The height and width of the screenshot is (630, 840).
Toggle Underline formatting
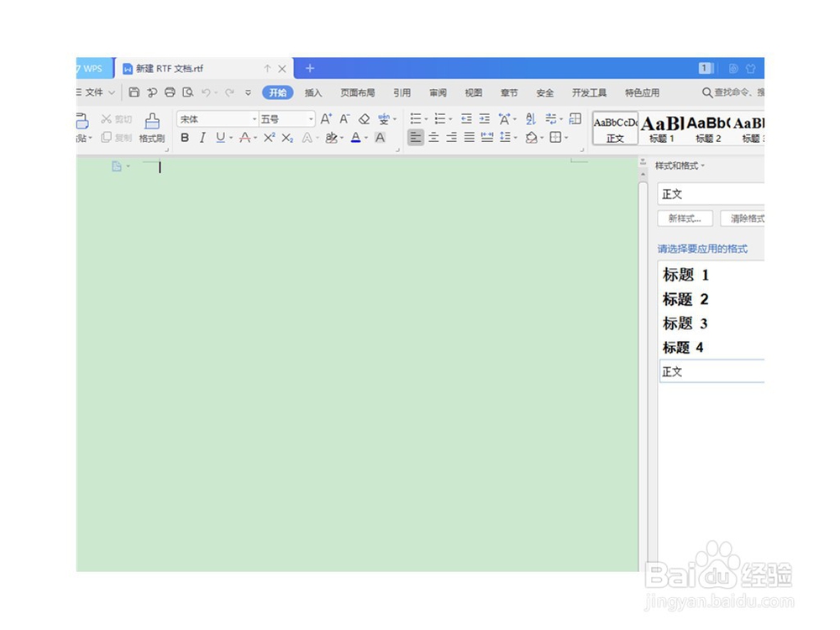coord(220,138)
